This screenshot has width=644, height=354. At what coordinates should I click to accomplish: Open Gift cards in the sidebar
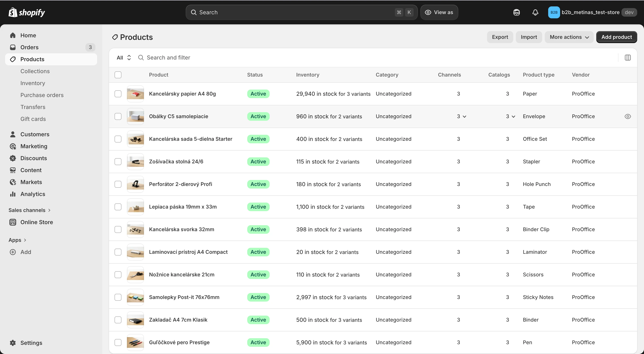(x=33, y=119)
